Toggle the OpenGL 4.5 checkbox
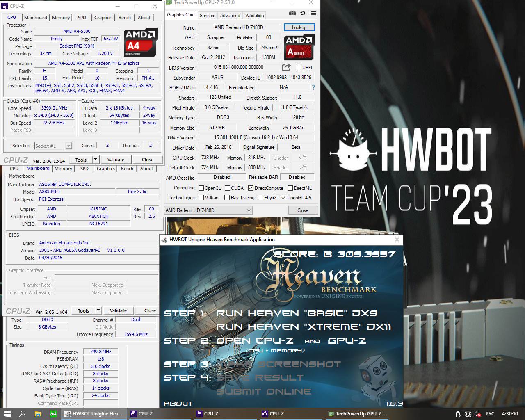Viewport: 525px width, 420px height. (283, 198)
